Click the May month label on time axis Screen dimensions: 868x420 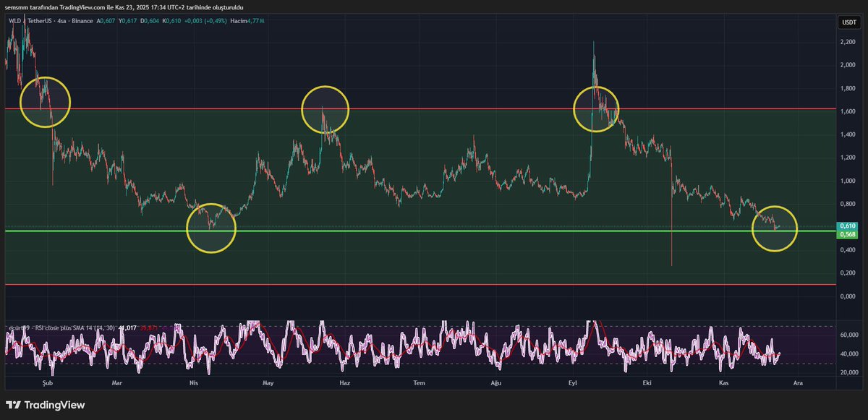point(268,382)
